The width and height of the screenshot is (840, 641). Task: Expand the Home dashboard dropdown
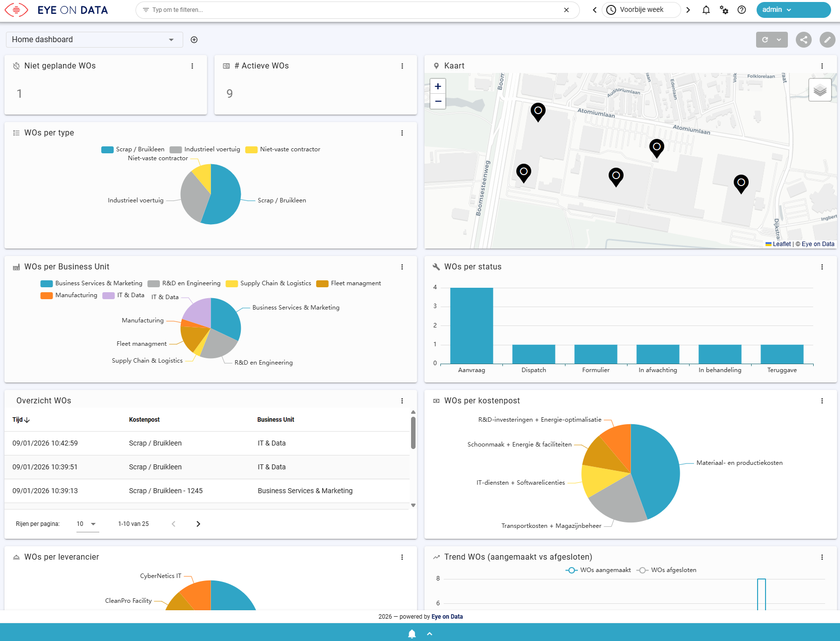(94, 40)
